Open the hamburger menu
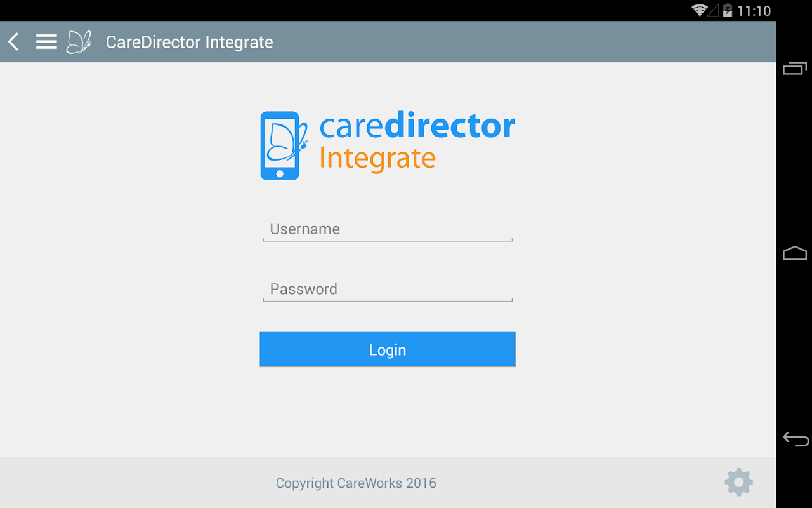This screenshot has width=812, height=508. [46, 42]
